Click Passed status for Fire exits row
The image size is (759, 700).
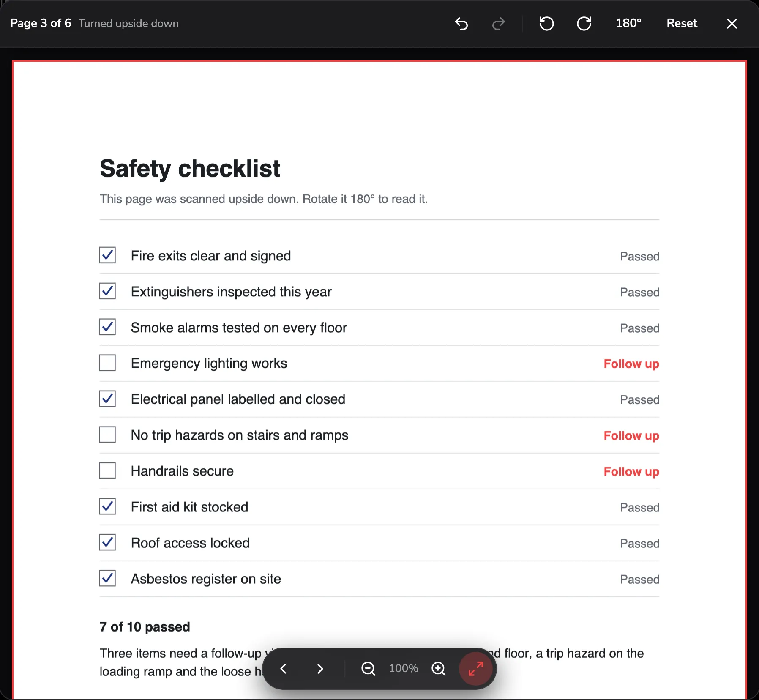(640, 257)
